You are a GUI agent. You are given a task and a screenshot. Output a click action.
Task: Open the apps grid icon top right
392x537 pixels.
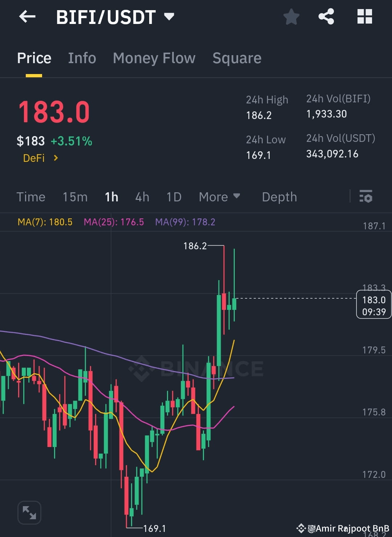point(364,16)
